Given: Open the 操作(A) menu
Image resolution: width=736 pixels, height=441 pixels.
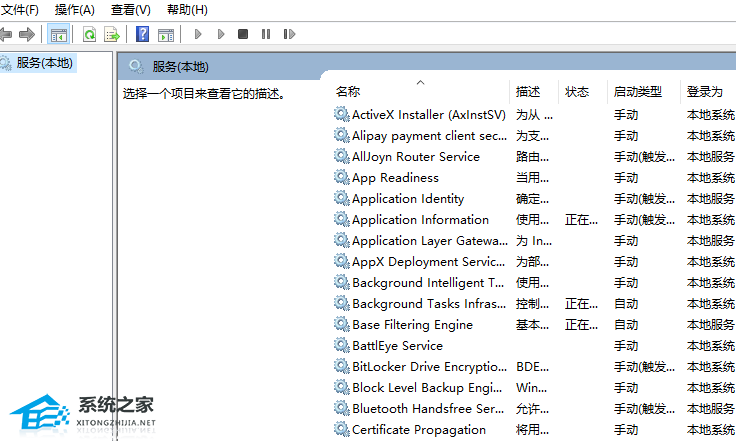Looking at the screenshot, I should point(75,10).
